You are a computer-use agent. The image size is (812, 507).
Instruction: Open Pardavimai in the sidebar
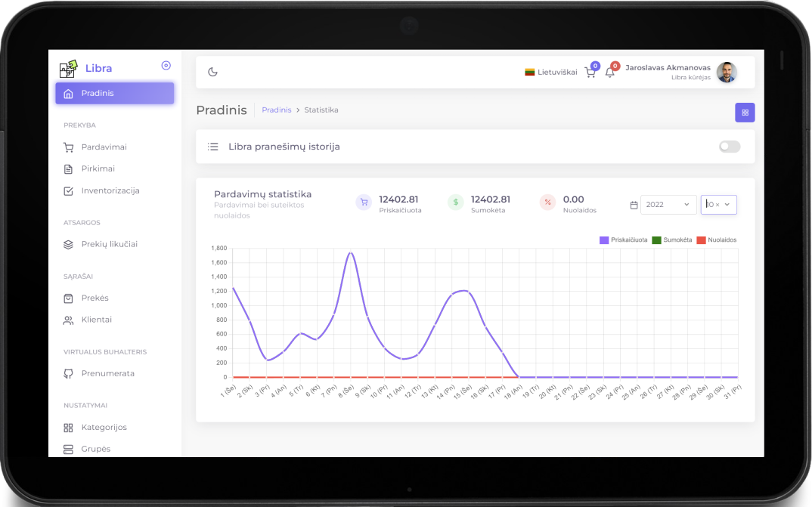pyautogui.click(x=104, y=147)
